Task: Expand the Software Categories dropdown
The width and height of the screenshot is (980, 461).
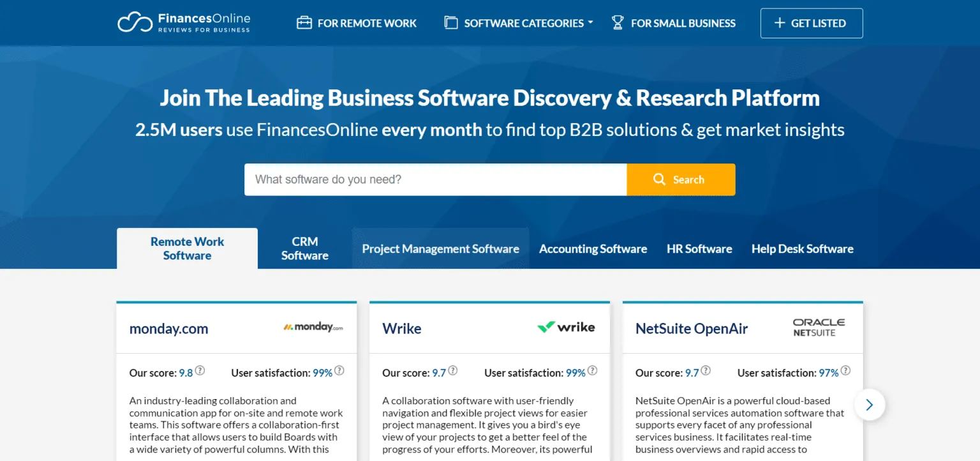Action: (x=518, y=22)
